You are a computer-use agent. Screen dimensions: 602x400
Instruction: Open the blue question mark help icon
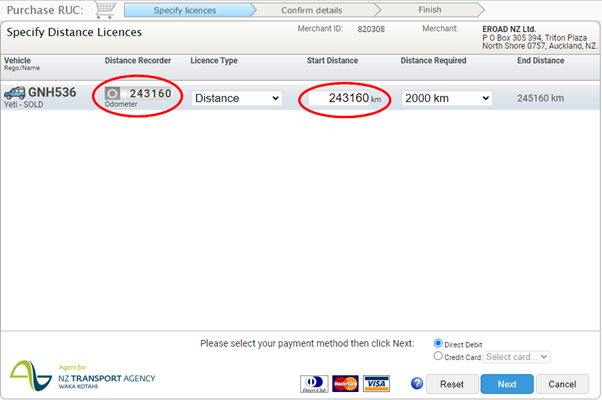[x=417, y=383]
